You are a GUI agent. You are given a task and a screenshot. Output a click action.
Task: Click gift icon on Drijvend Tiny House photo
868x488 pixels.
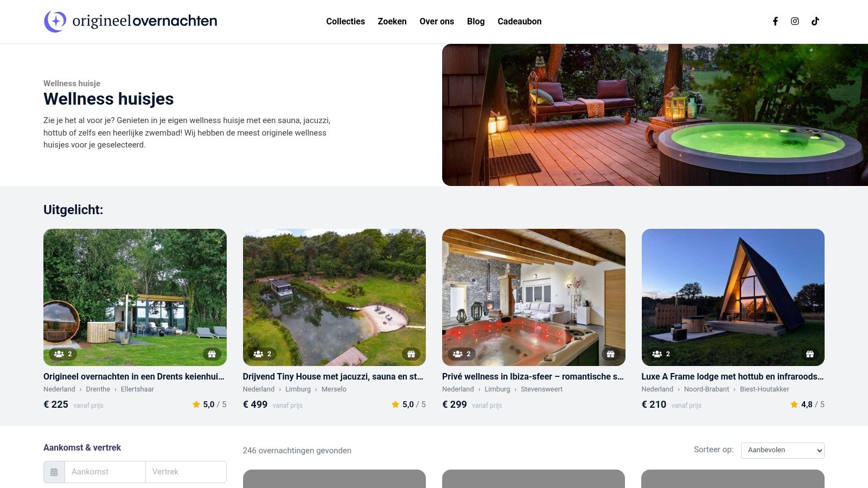[x=411, y=354]
